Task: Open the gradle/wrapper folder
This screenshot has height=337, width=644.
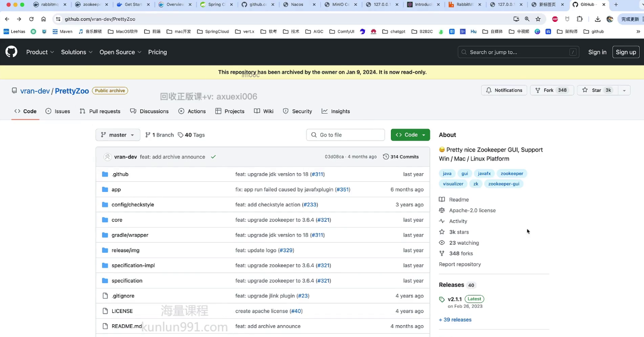Action: tap(130, 235)
